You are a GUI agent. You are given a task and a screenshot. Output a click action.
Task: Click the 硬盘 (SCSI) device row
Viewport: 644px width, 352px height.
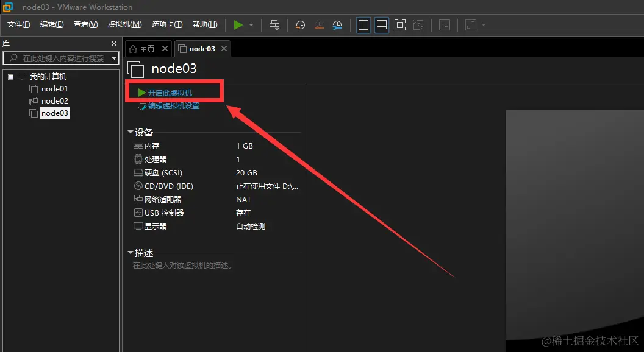coord(216,173)
